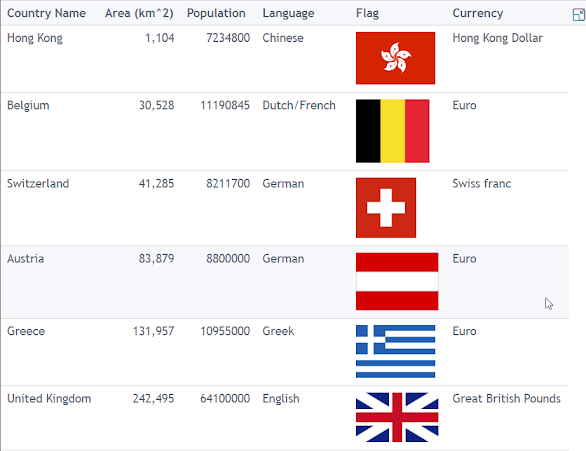Click the Switzerland flag image
The image size is (586, 451).
[x=386, y=208]
